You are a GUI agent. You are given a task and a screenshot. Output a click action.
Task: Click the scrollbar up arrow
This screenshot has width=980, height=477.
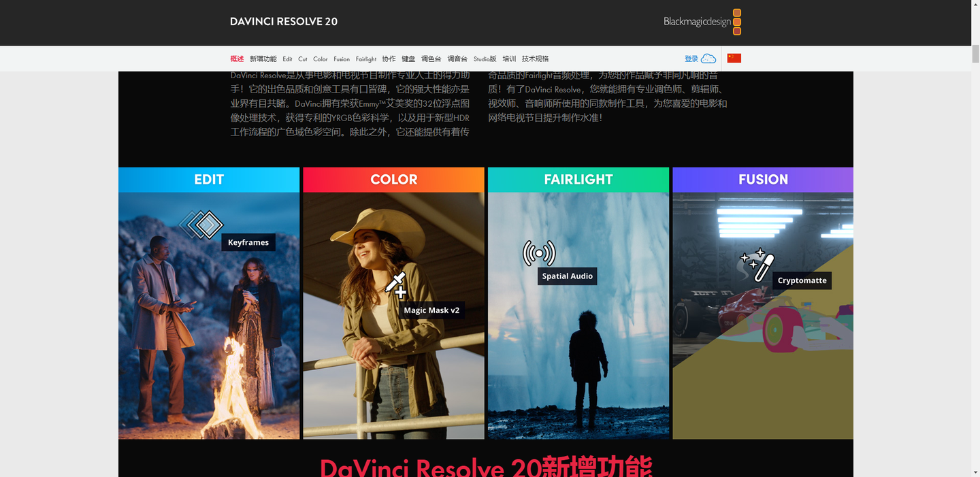tap(975, 5)
